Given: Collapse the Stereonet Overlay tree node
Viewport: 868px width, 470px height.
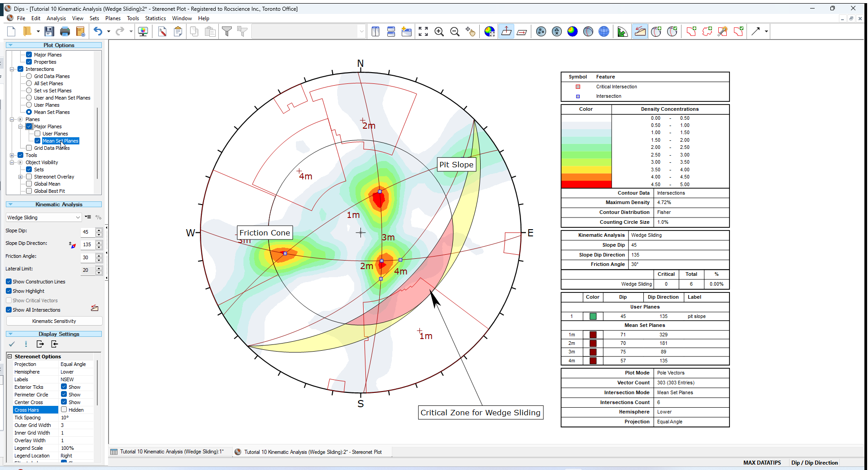Looking at the screenshot, I should click(20, 176).
